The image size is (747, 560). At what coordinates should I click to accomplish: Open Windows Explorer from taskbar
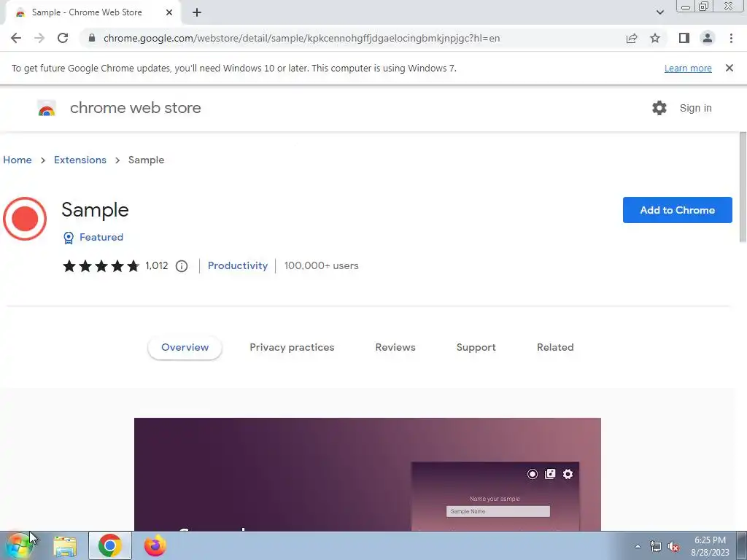[65, 546]
